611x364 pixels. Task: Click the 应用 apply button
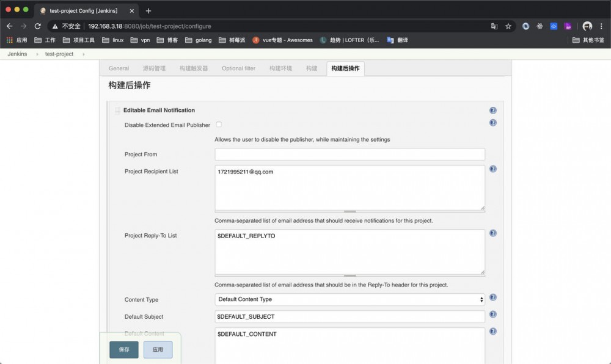click(158, 349)
